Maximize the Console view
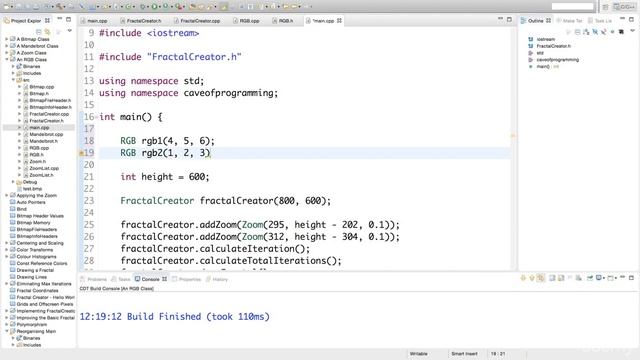The image size is (640, 360). coord(631,278)
